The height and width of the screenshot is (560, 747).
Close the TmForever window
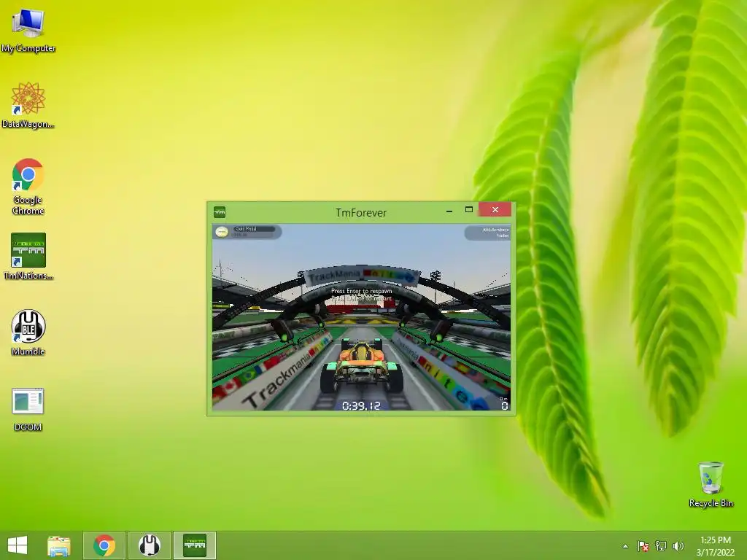(x=495, y=209)
